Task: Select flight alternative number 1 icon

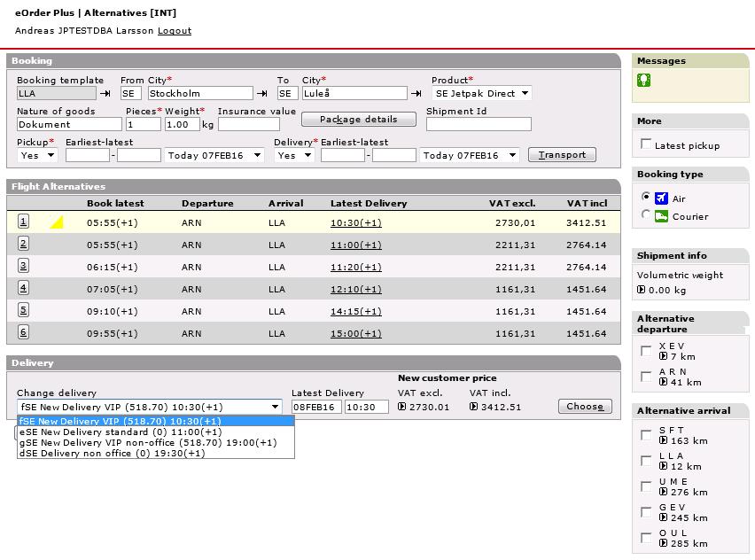Action: click(x=23, y=222)
